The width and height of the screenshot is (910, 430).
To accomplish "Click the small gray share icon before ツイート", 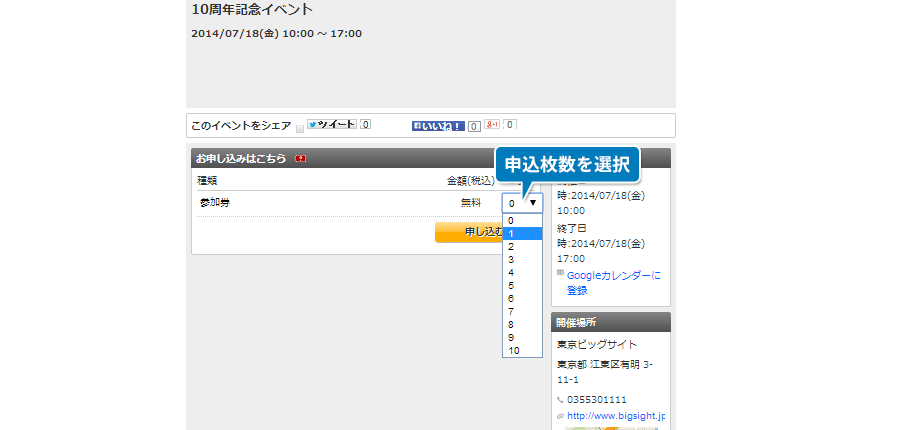I will click(300, 128).
